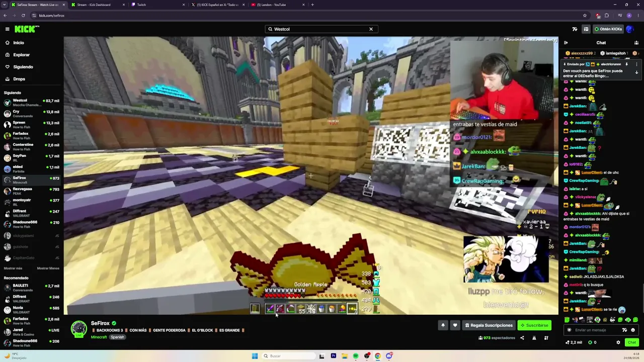Open Siguiendo in sidebar
The height and width of the screenshot is (362, 644).
tap(32, 67)
